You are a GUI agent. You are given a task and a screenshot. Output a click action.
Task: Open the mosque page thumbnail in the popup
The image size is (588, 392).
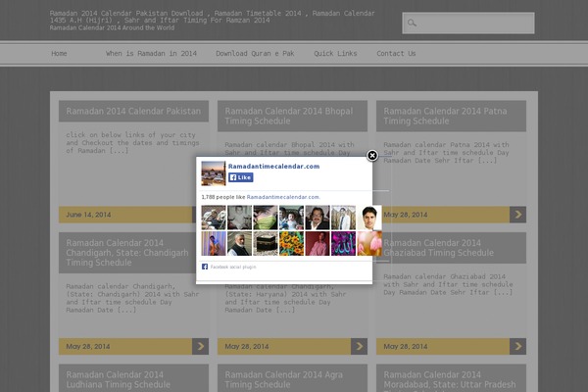pos(214,173)
